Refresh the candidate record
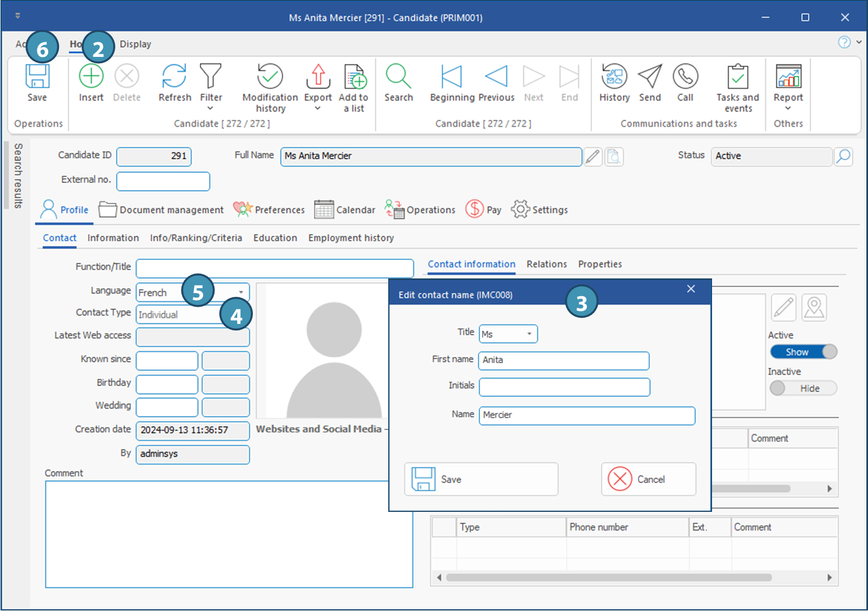This screenshot has height=611, width=868. [x=174, y=76]
